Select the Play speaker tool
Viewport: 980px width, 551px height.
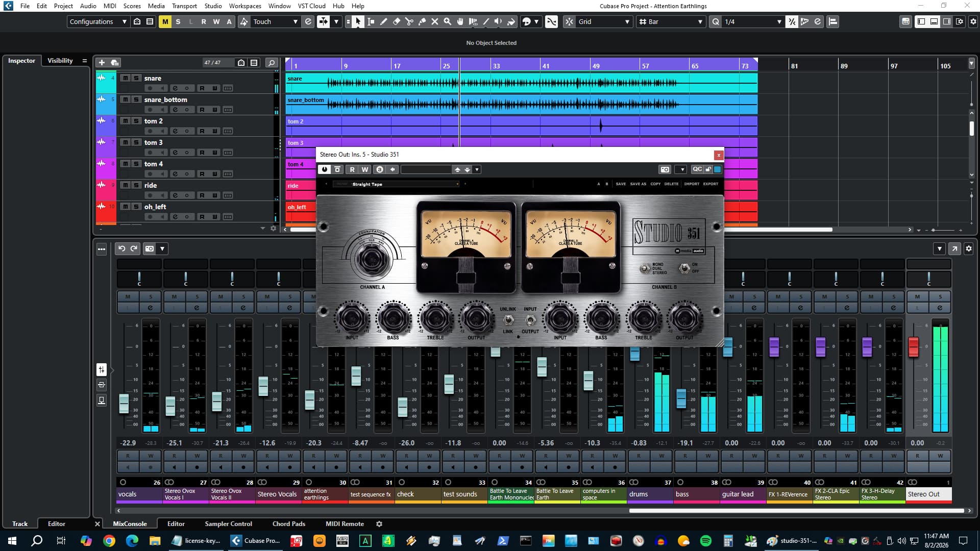[499, 21]
